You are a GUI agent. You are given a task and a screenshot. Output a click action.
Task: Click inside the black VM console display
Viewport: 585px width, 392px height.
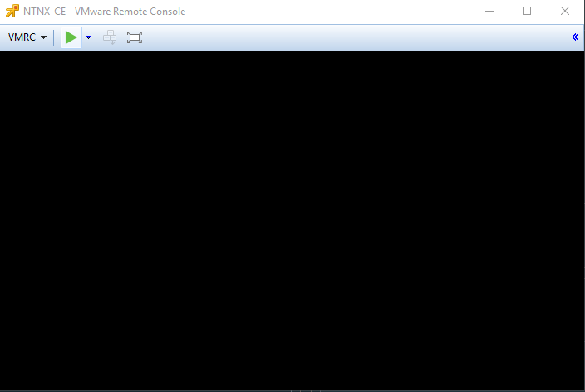(292, 220)
